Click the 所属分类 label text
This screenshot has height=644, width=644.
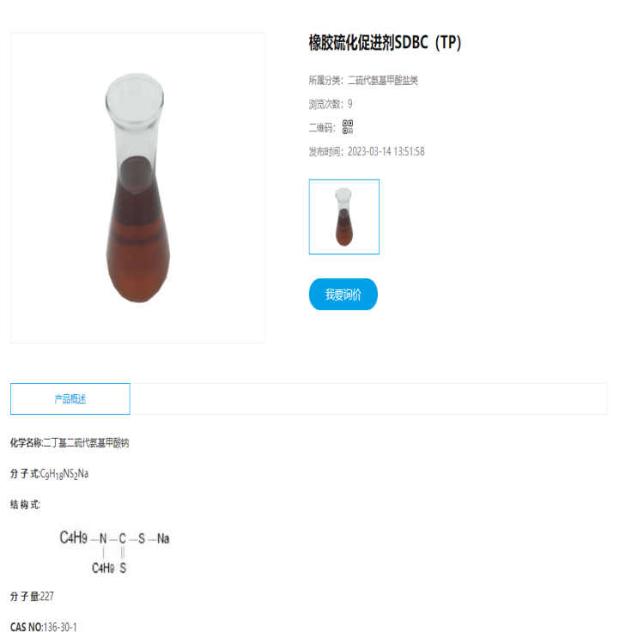pos(325,81)
